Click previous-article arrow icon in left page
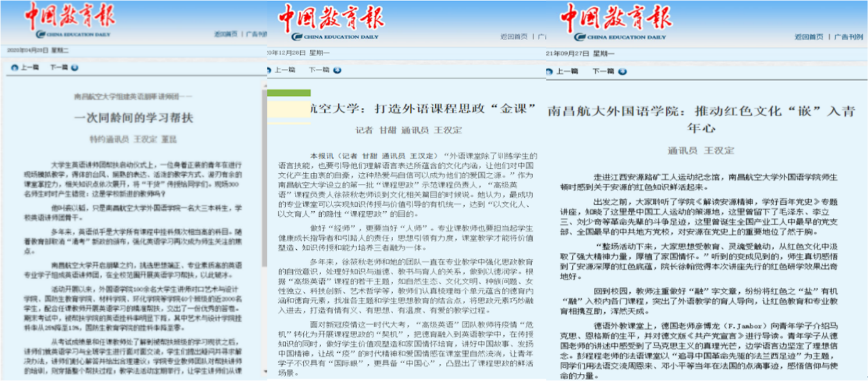The width and height of the screenshot is (868, 381). tap(15, 67)
